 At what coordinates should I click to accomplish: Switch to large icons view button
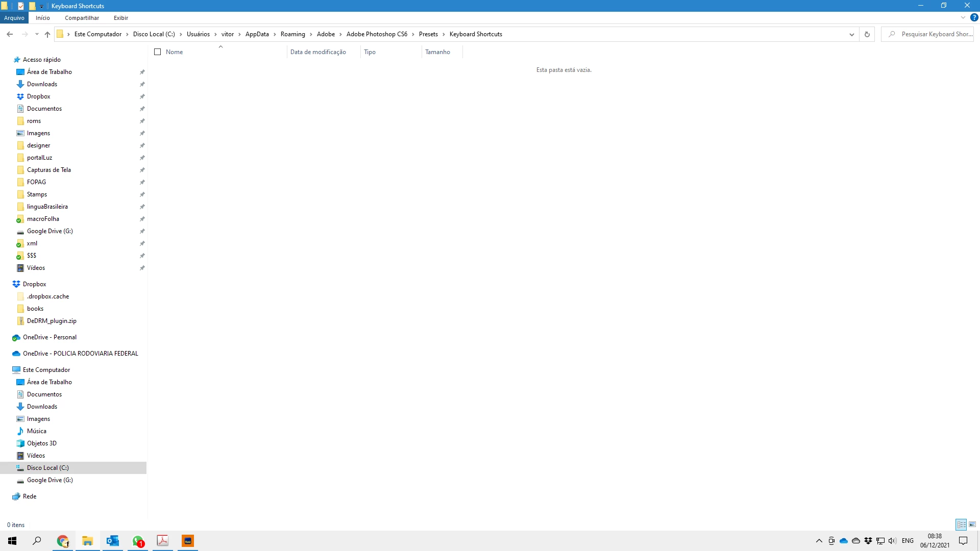tap(972, 524)
